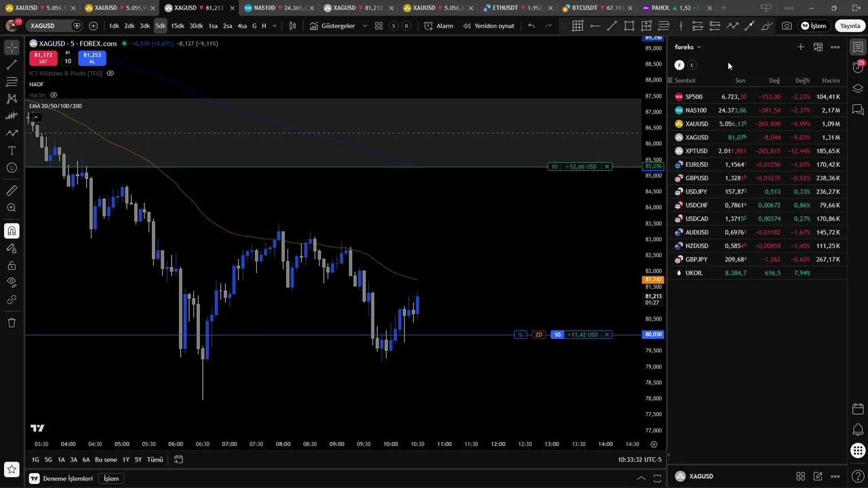The width and height of the screenshot is (868, 488).
Task: Click the SAT sell price button
Action: (x=43, y=58)
